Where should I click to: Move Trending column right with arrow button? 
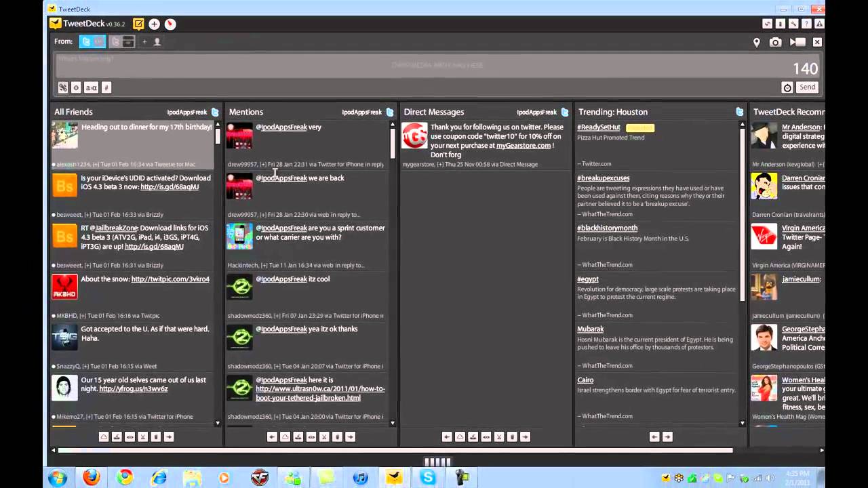click(667, 437)
